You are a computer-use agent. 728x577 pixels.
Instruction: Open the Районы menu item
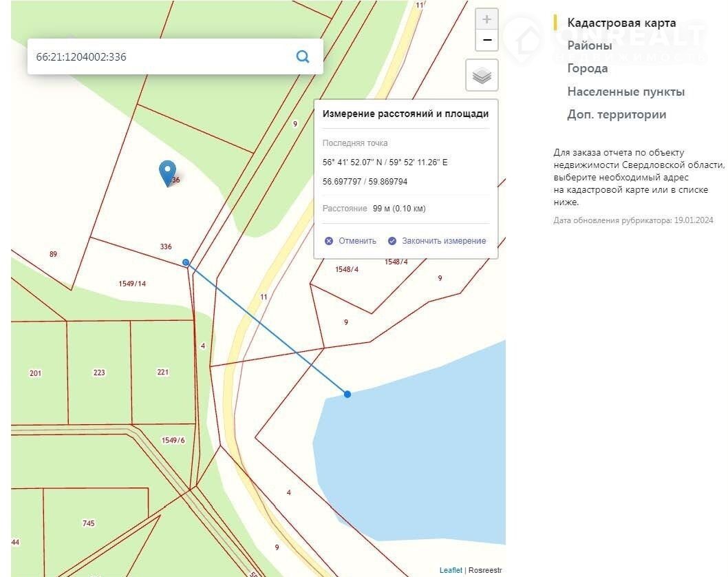(589, 45)
